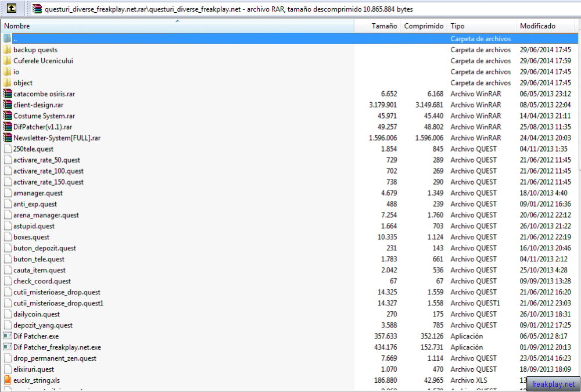Select the activare_rate_50.quest file name

(46, 160)
